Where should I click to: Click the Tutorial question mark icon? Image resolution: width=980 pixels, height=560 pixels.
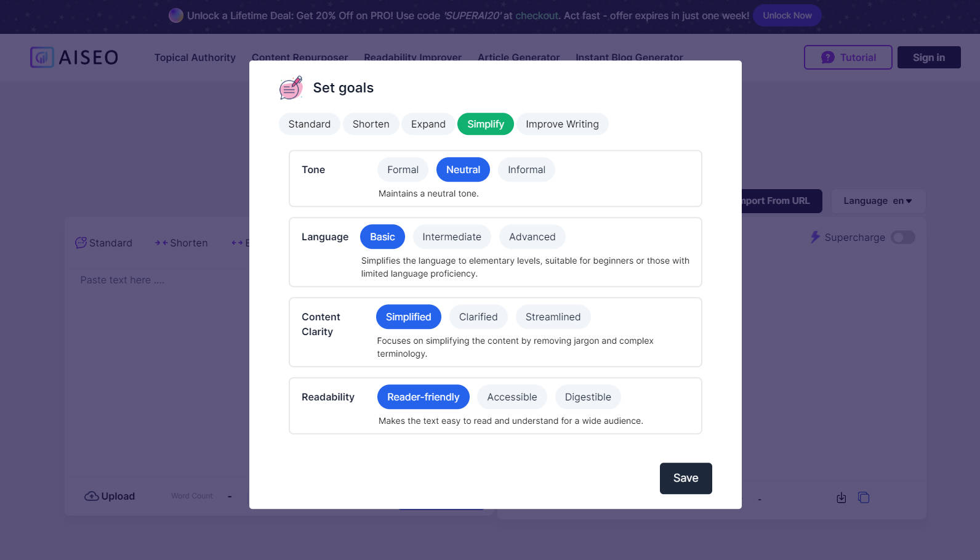click(x=828, y=57)
